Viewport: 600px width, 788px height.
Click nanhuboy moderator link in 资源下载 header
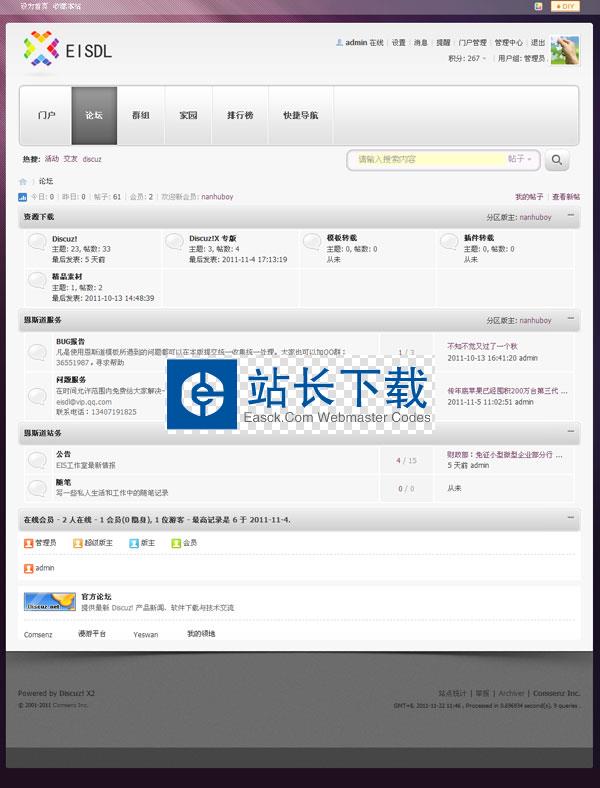pyautogui.click(x=535, y=218)
